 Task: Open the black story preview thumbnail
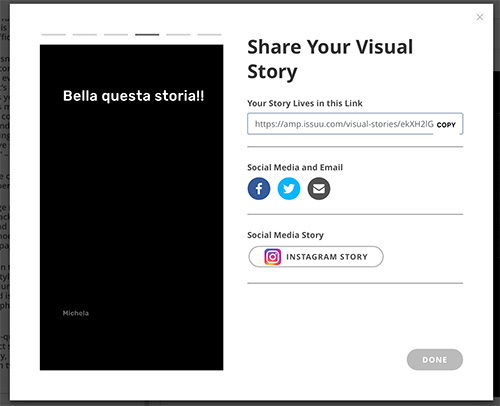click(132, 207)
